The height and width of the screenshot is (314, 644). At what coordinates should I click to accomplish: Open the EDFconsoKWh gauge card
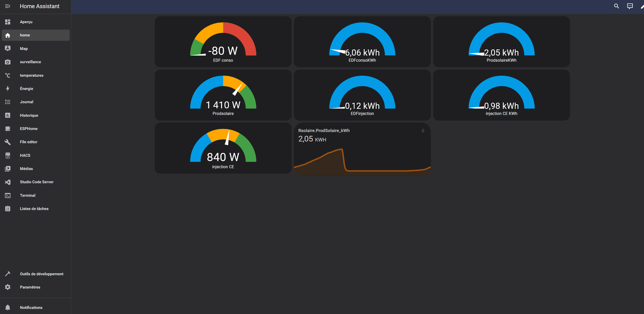click(x=362, y=42)
